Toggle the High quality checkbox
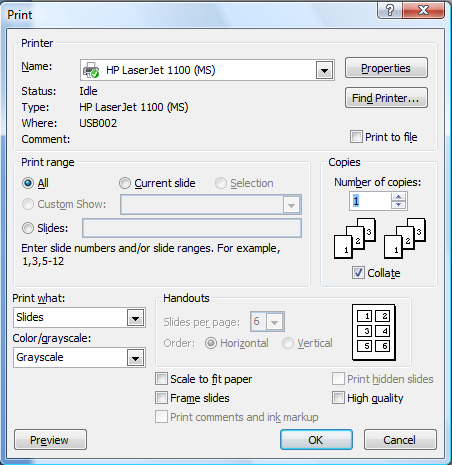 point(338,398)
